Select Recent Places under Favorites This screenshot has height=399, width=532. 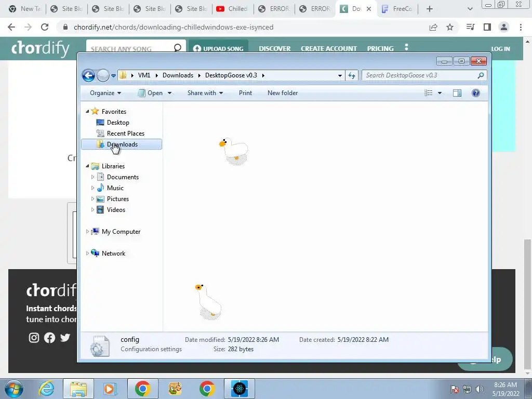125,134
